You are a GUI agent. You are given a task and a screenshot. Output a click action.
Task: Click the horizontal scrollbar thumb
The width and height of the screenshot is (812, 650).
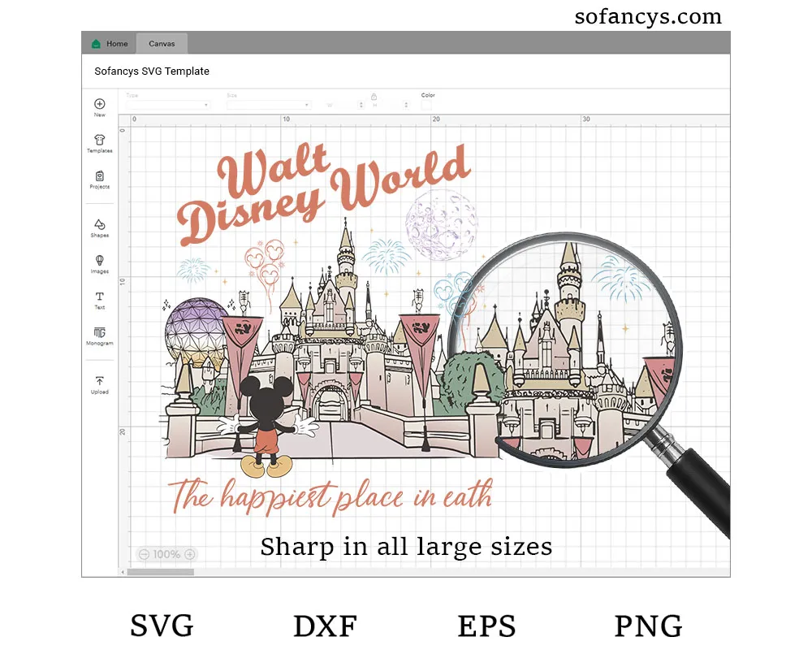tap(161, 572)
